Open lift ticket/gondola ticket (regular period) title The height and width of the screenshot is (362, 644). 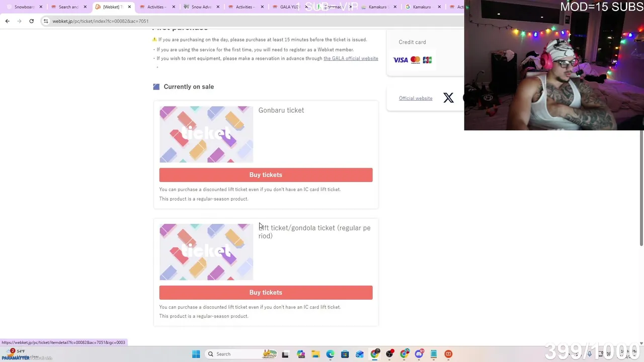tap(314, 232)
